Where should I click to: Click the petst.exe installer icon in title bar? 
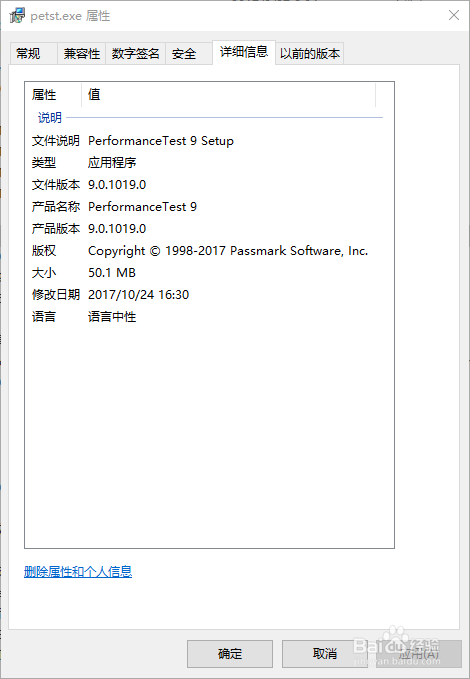17,16
